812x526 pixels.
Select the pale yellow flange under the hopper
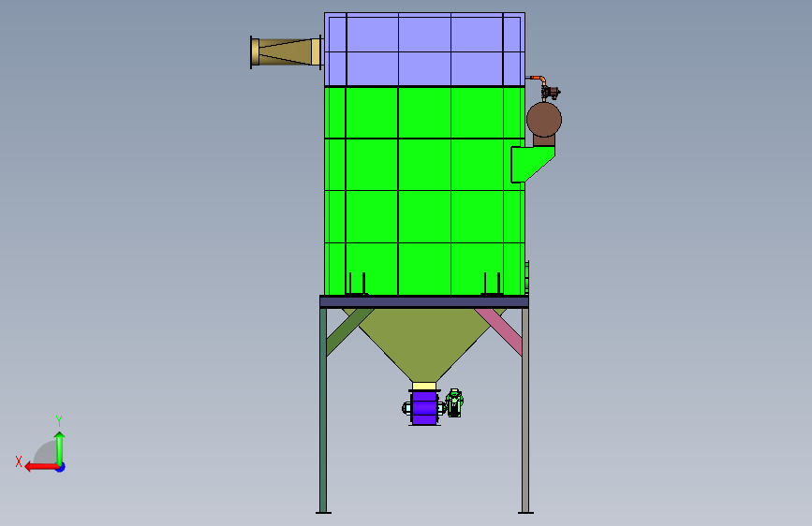[424, 386]
